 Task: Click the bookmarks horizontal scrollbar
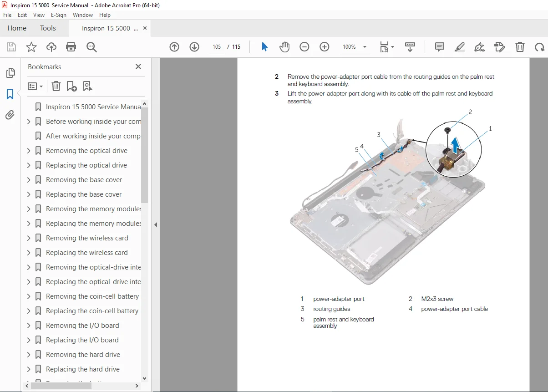(x=61, y=386)
